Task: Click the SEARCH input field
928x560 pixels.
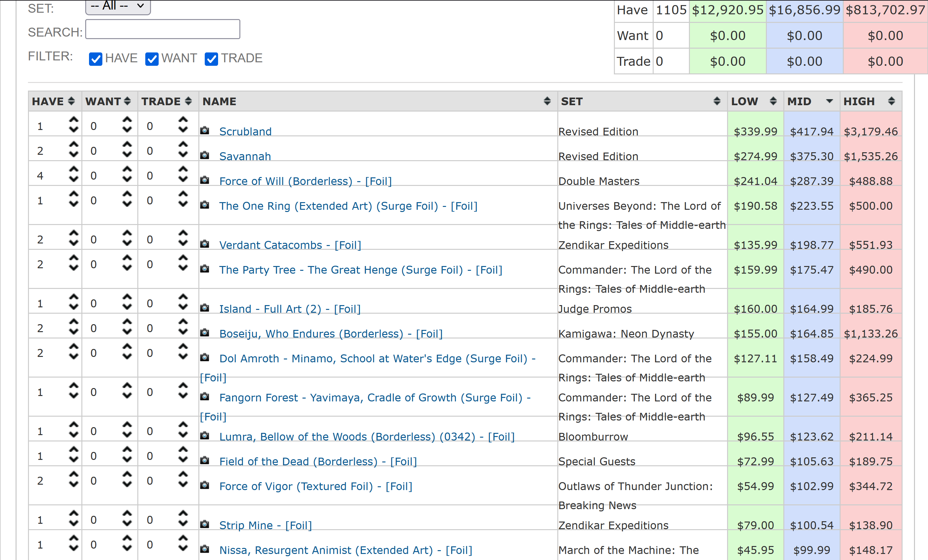Action: [x=163, y=29]
